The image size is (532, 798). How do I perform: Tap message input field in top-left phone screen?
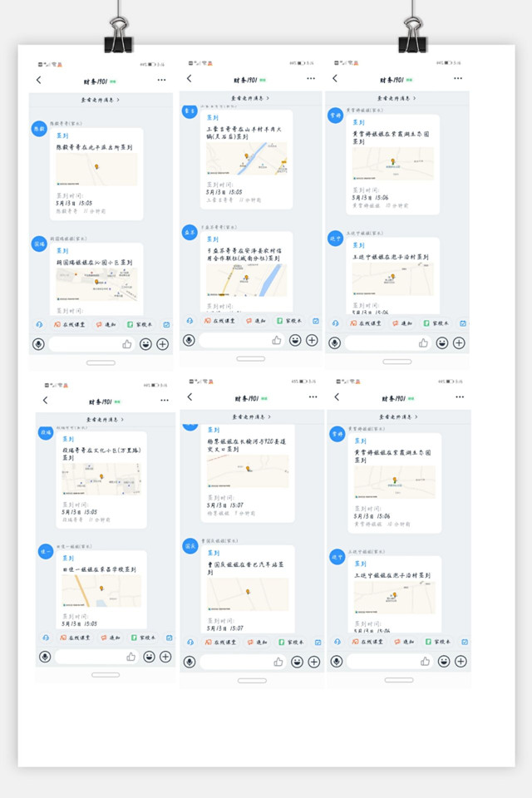click(91, 344)
